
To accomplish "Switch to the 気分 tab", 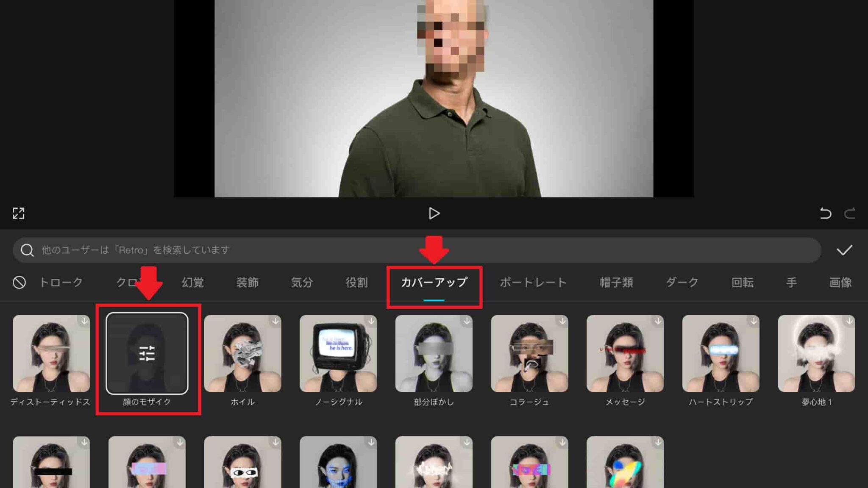I will 302,282.
